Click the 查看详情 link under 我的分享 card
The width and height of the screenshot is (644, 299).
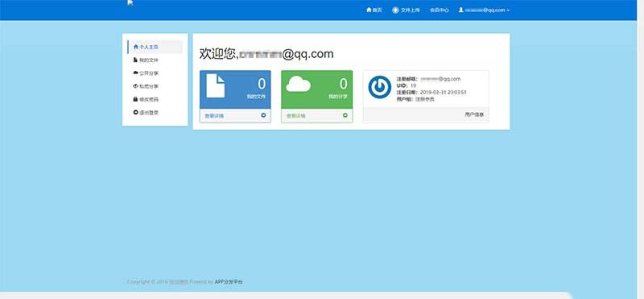[x=295, y=116]
